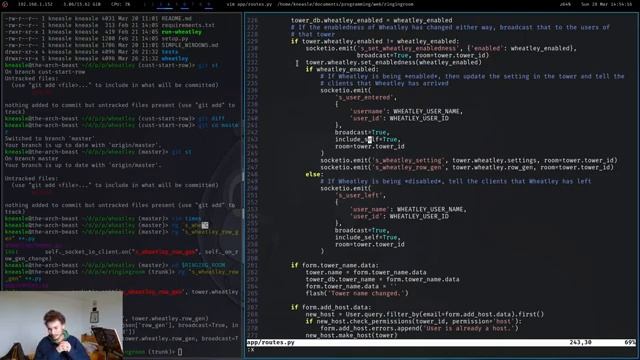Click the 'tests' directory name in the terminal
Screen dimensions: 640x360
click(170, 52)
